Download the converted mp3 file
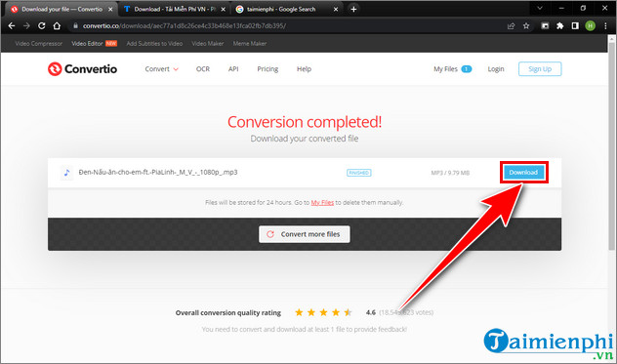The height and width of the screenshot is (364, 617). click(523, 173)
